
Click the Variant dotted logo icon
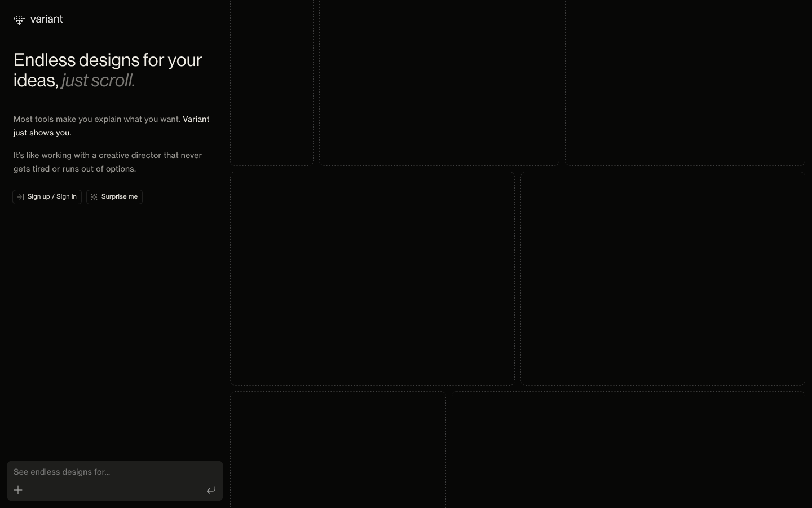tap(19, 20)
